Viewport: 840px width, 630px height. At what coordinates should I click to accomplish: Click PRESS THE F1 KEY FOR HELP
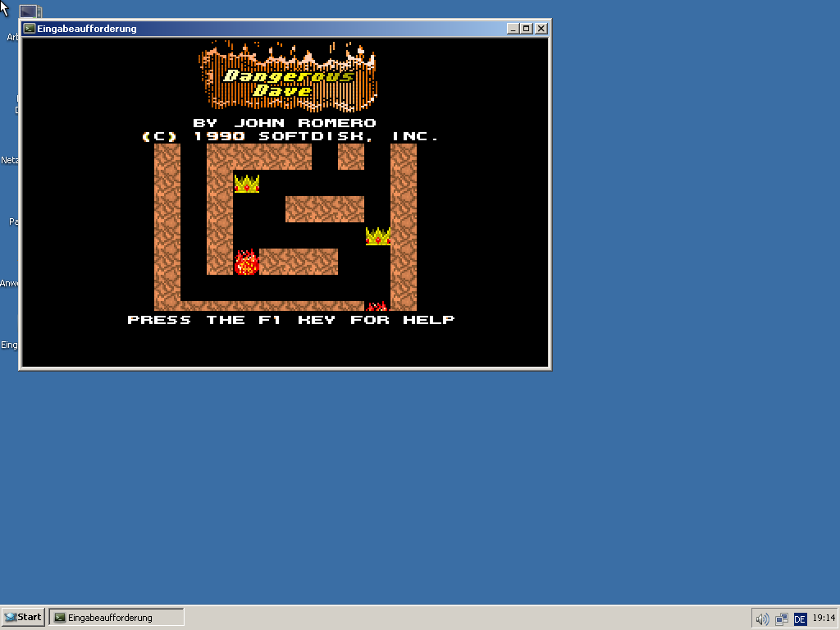(x=291, y=320)
